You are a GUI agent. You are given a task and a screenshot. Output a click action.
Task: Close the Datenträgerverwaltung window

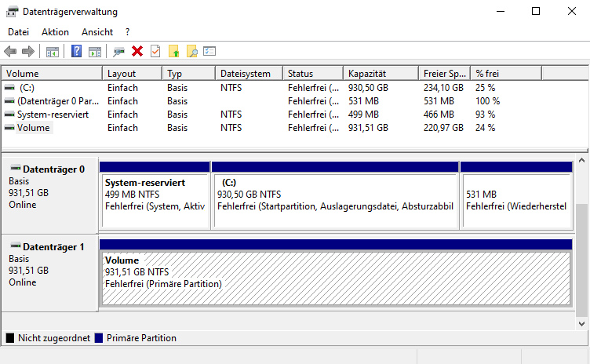pyautogui.click(x=572, y=11)
